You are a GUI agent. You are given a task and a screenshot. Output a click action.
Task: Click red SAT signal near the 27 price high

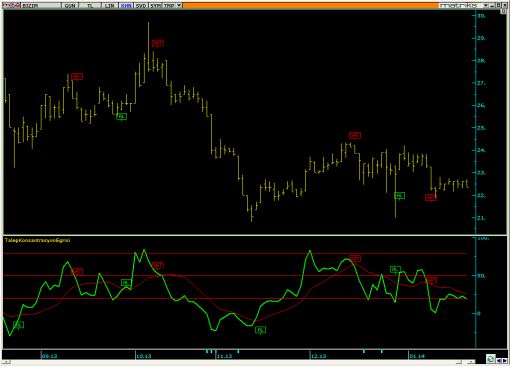[77, 76]
